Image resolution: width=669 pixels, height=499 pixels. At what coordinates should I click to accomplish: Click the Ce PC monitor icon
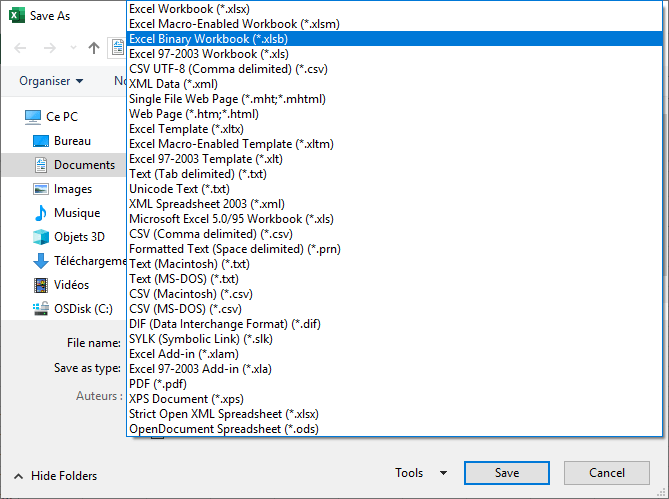coord(33,116)
